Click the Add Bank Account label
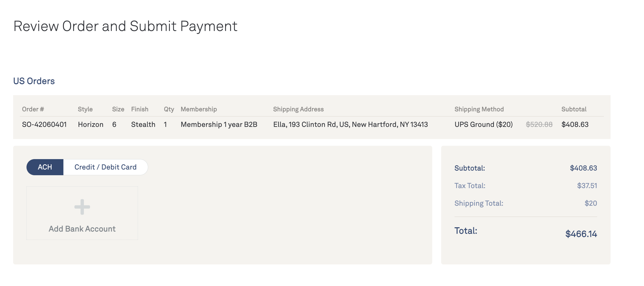The width and height of the screenshot is (644, 286). (x=82, y=229)
